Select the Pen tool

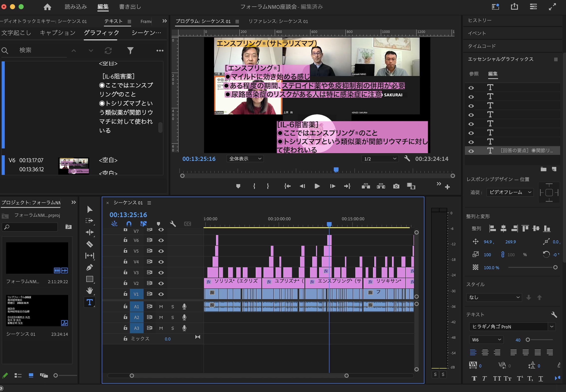tap(89, 267)
